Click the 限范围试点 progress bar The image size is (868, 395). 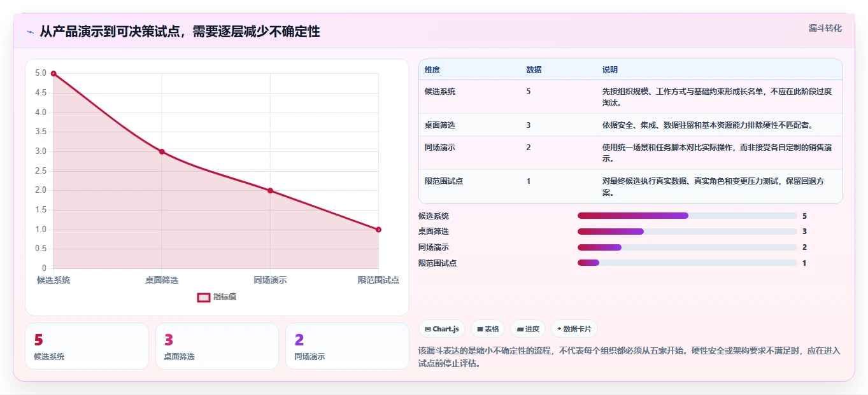click(687, 263)
